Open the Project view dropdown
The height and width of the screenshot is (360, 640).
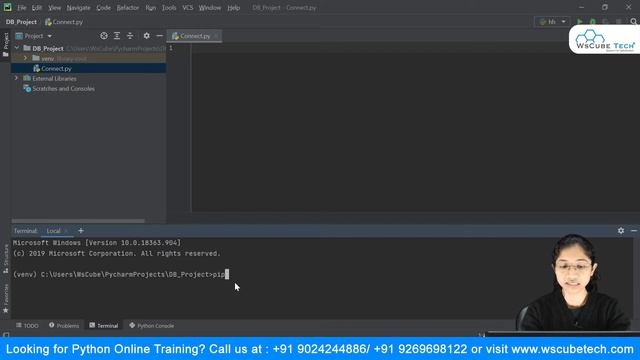34,36
